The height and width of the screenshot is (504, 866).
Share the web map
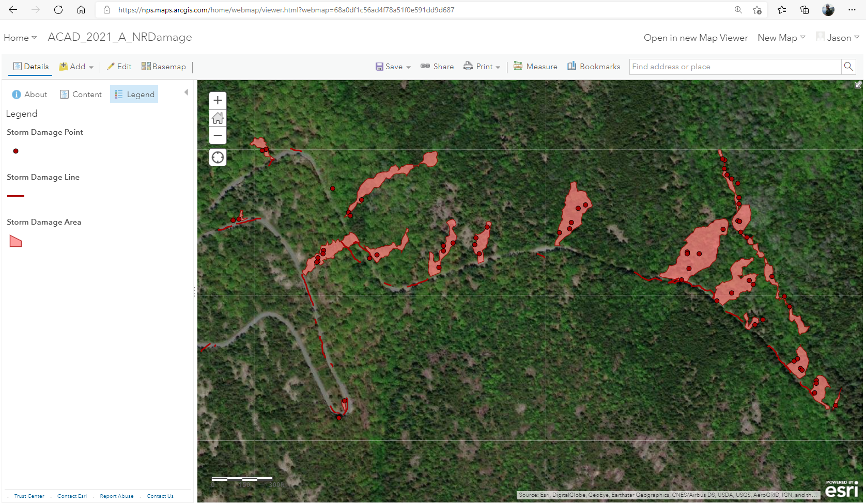click(x=437, y=67)
